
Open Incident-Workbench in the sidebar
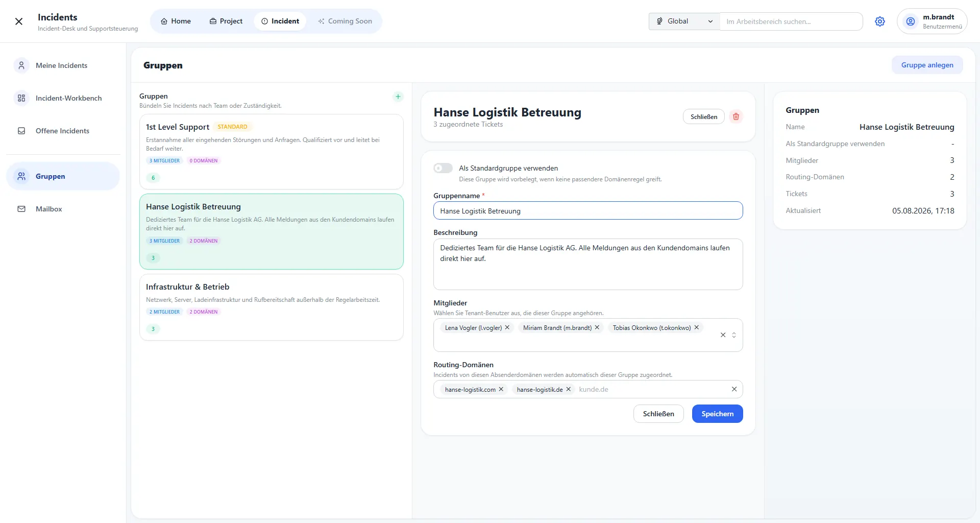(x=63, y=98)
